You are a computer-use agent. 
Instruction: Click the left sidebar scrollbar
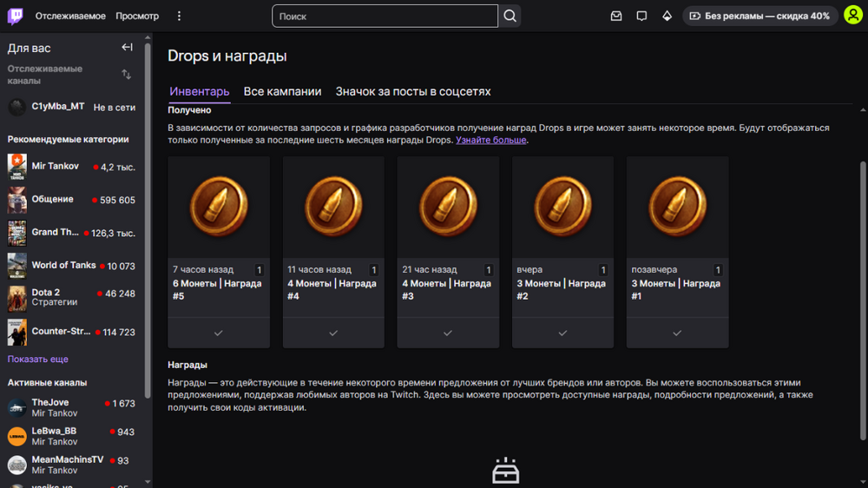pyautogui.click(x=148, y=221)
